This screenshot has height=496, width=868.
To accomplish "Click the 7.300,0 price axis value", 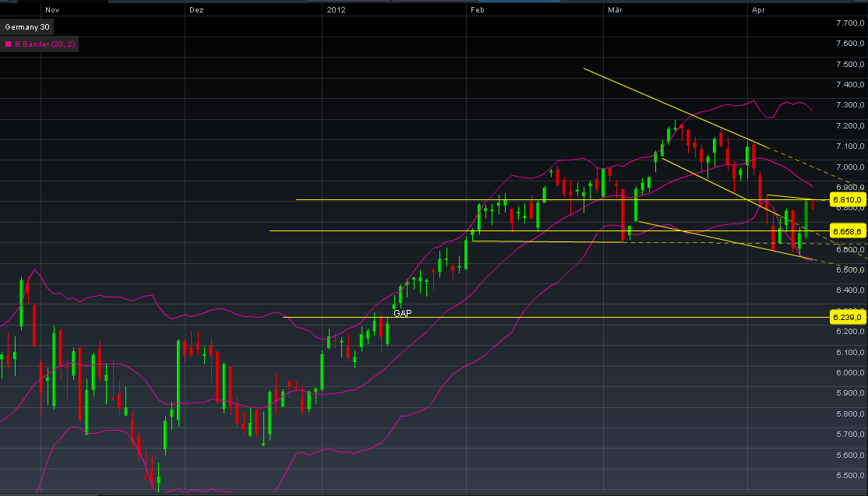I will pyautogui.click(x=850, y=105).
